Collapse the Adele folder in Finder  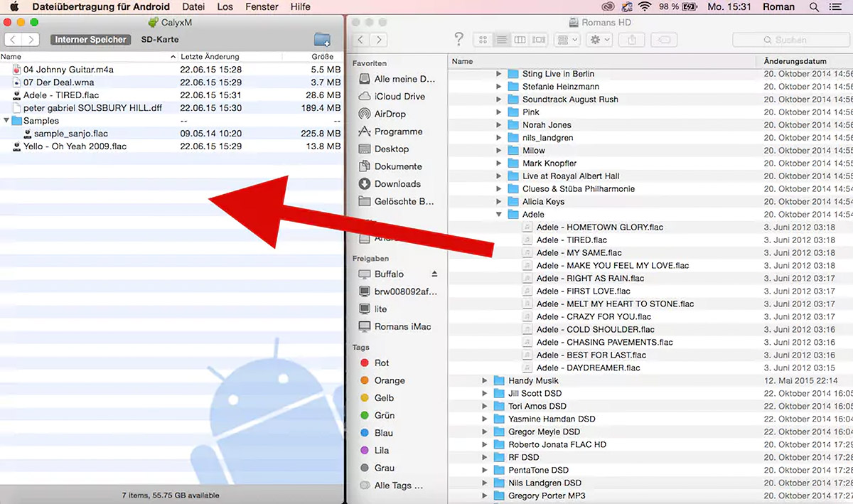(x=498, y=215)
